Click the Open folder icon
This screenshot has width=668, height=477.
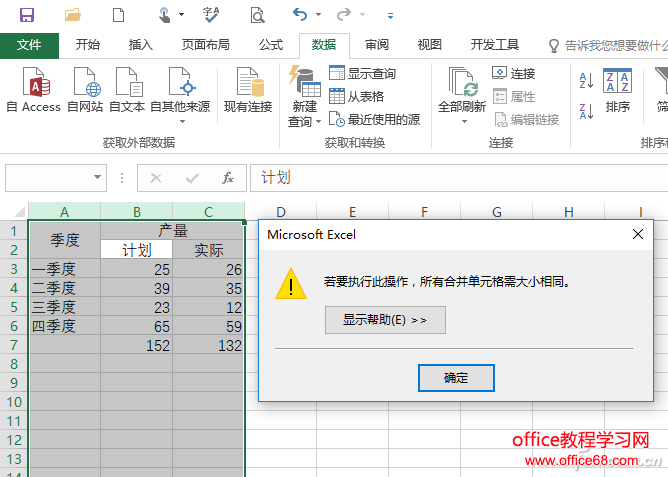coord(73,15)
